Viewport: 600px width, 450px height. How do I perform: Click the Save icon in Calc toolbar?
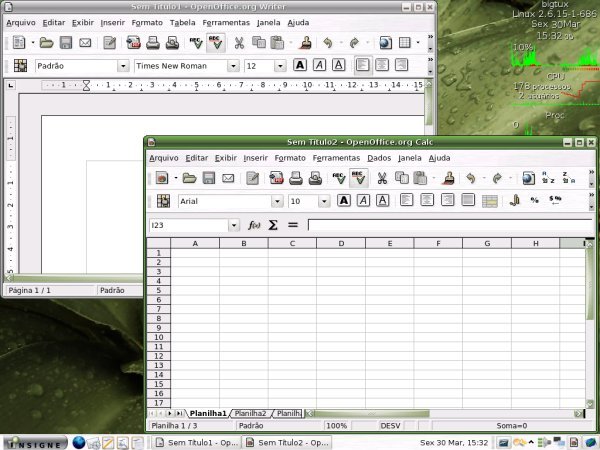coord(209,178)
